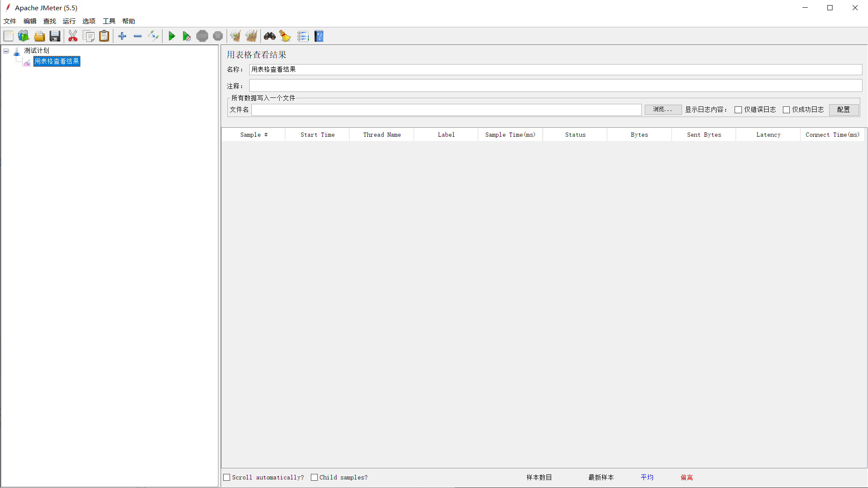Click the Connect Time(ms) column header
This screenshot has height=488, width=868.
[x=833, y=135]
